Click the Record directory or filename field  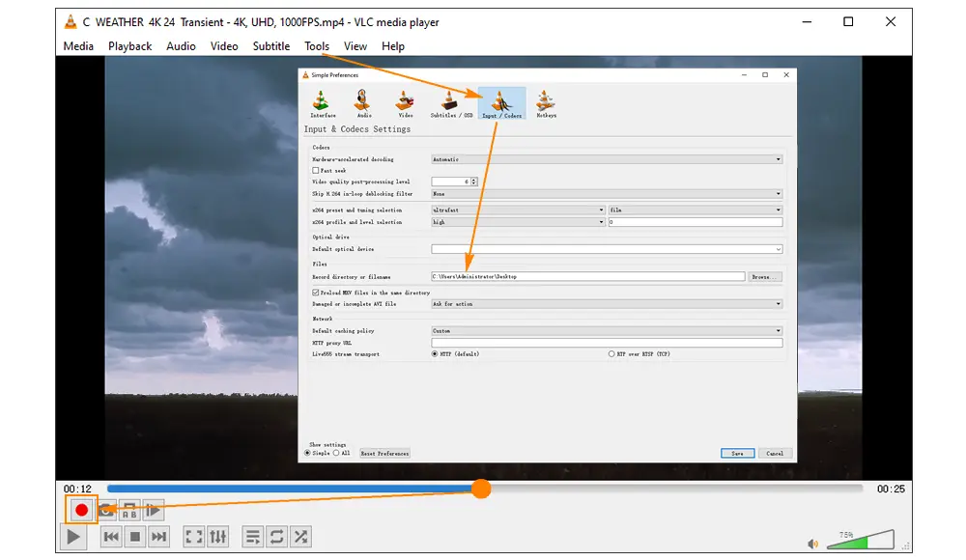[587, 276]
